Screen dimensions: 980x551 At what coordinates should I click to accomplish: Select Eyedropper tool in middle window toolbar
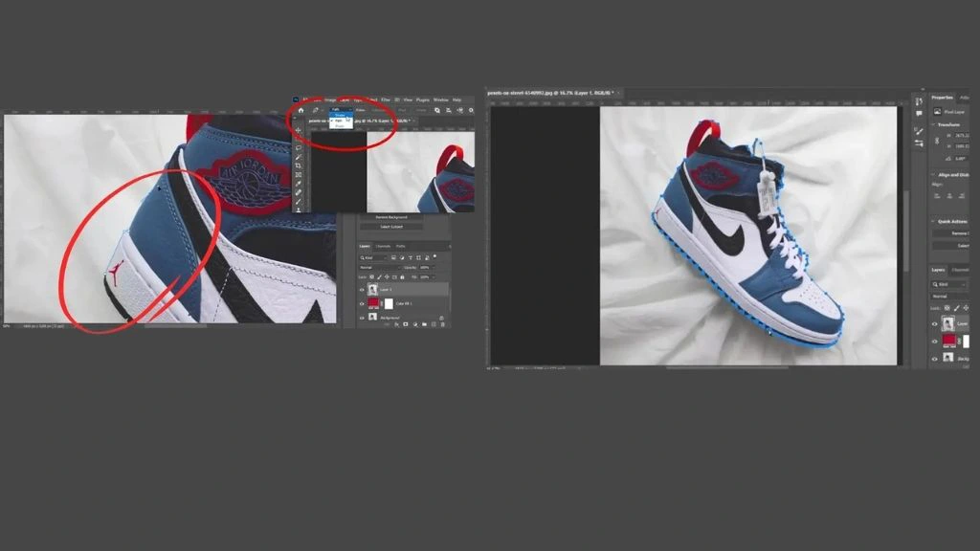tap(299, 184)
